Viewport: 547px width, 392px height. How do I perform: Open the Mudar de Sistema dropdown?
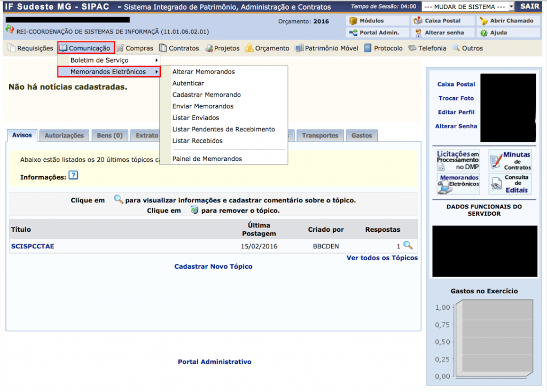[x=467, y=7]
